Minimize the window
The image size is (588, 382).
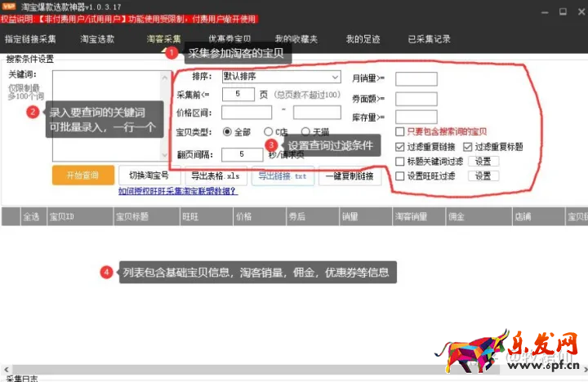pos(545,12)
